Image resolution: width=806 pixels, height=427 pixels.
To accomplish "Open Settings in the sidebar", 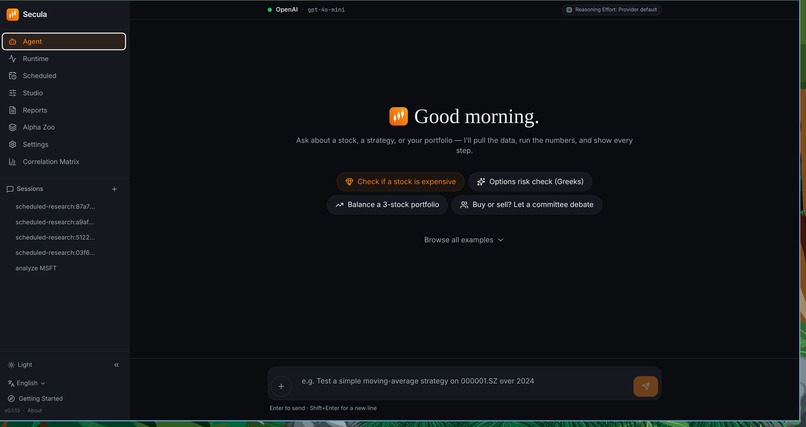I will pos(64,144).
